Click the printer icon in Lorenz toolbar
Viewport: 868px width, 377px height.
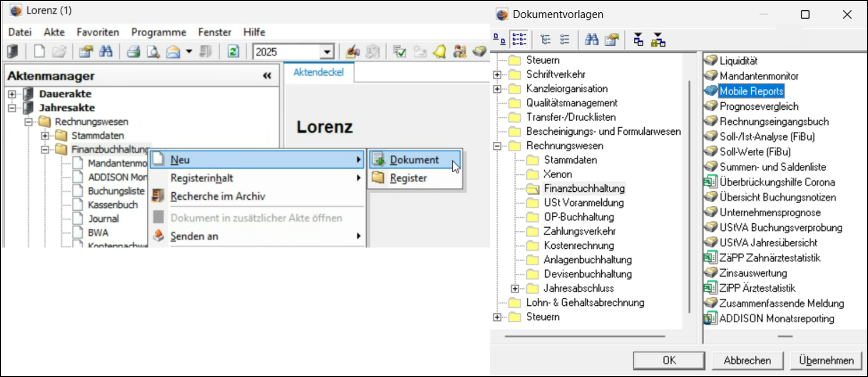(134, 51)
